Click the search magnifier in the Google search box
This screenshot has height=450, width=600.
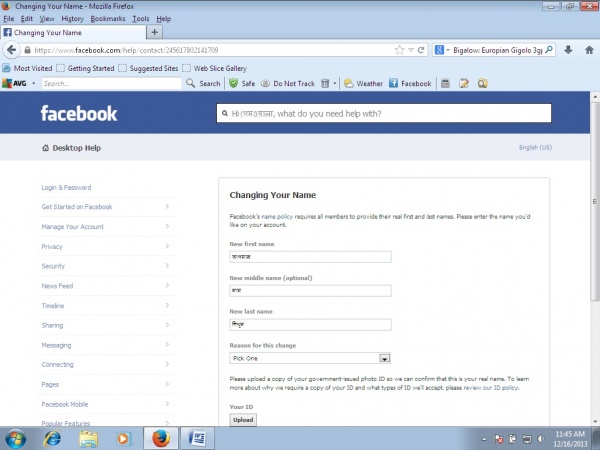tap(549, 50)
